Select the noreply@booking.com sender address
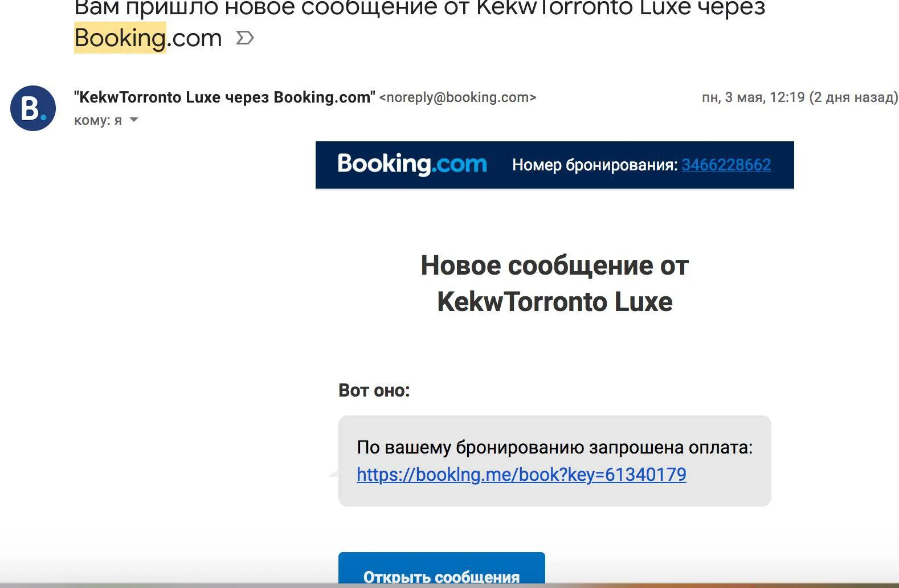 tap(457, 97)
